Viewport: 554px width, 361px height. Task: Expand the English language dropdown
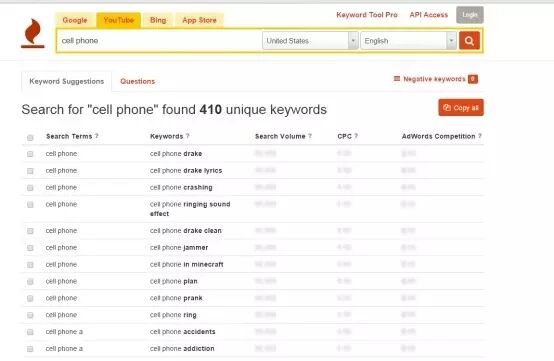coord(408,41)
